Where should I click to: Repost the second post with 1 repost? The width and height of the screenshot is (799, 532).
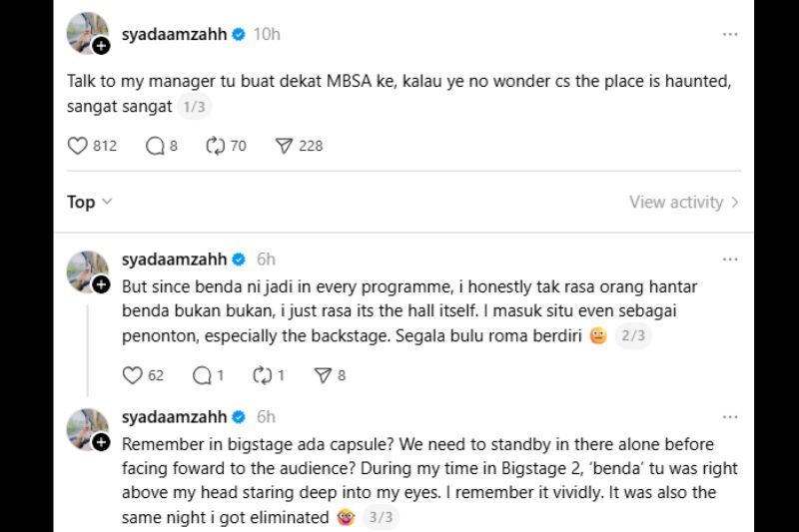coord(263,375)
